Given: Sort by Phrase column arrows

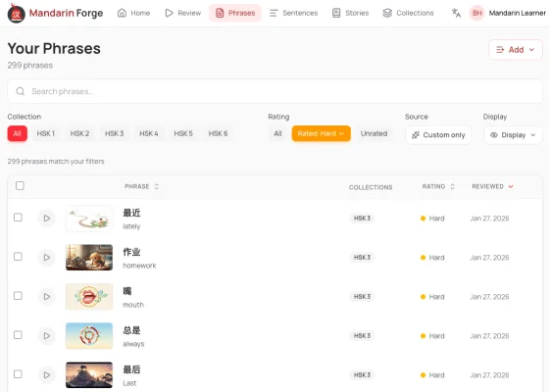Looking at the screenshot, I should (x=157, y=186).
